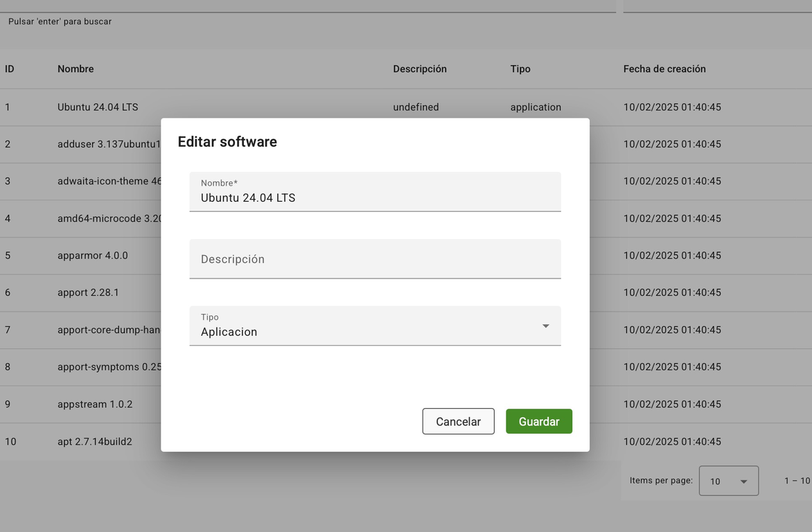The image size is (812, 532).
Task: Click the ID column header
Action: [10, 69]
